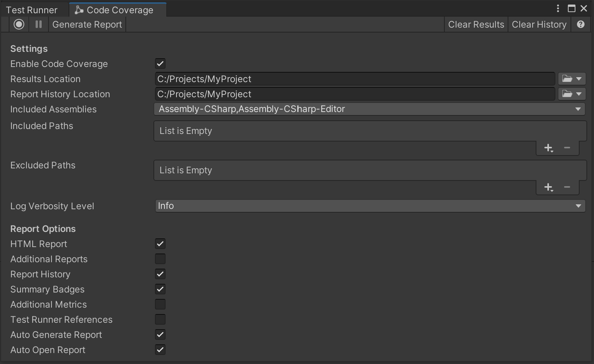
Task: Pause the coverage recording
Action: point(39,25)
